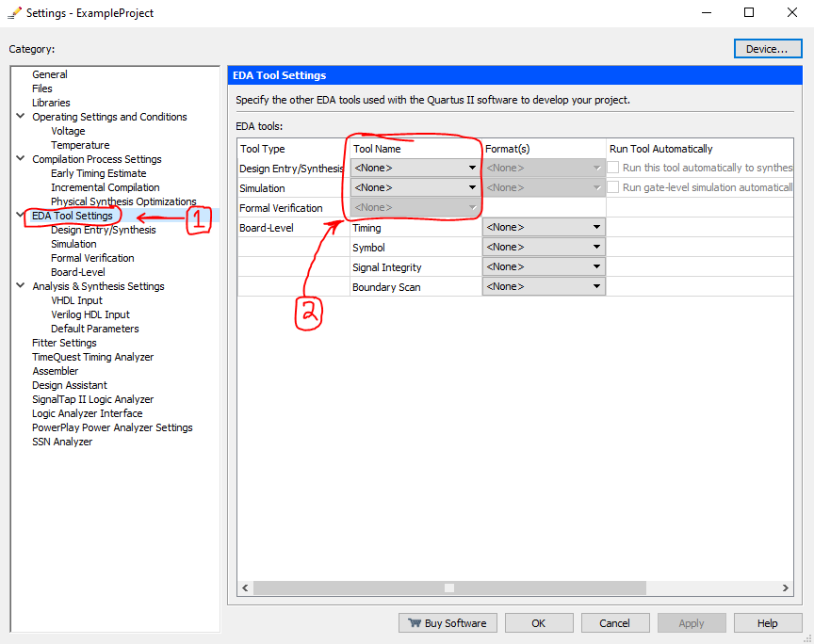
Task: Open the Timing format dropdown
Action: click(544, 227)
